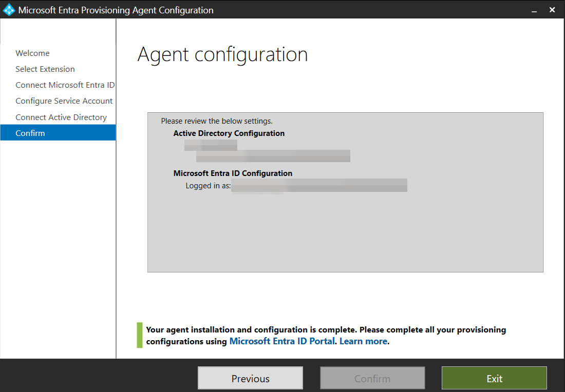This screenshot has height=392, width=565.
Task: Click the disabled Confirm button
Action: [x=372, y=378]
